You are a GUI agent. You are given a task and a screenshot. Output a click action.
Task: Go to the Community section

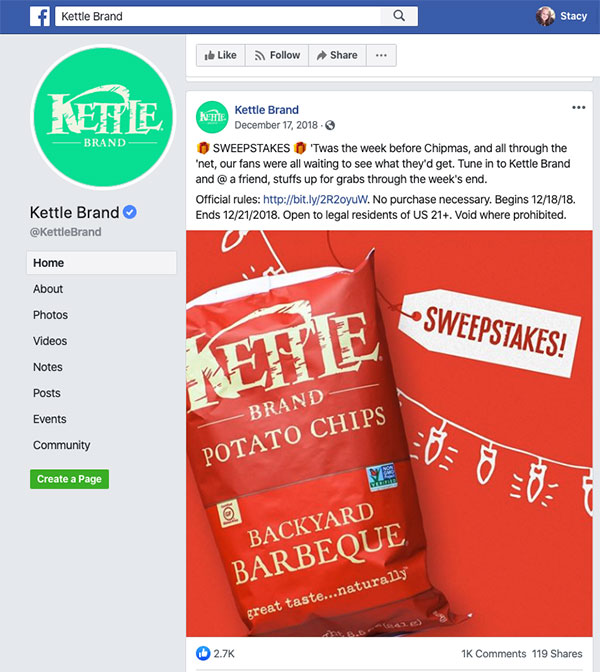click(x=62, y=445)
